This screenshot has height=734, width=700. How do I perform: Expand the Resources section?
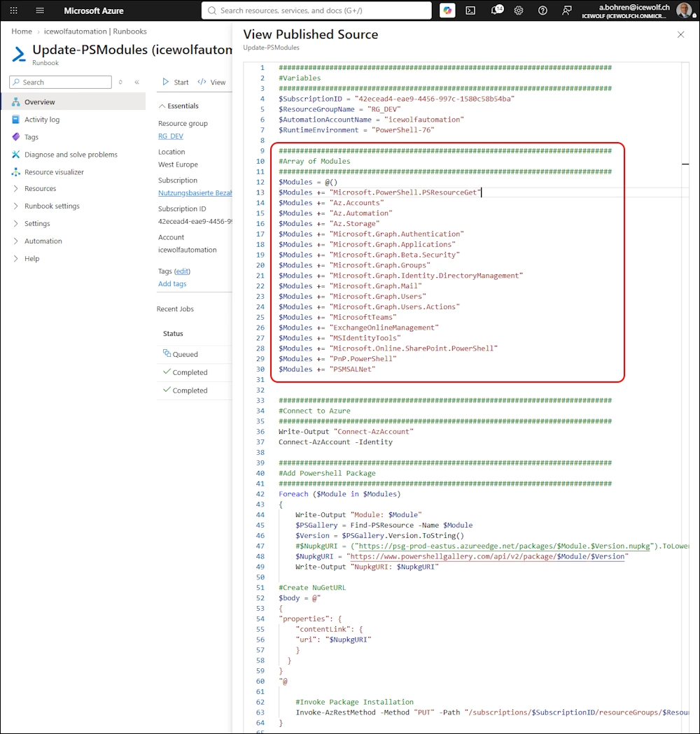[x=16, y=188]
